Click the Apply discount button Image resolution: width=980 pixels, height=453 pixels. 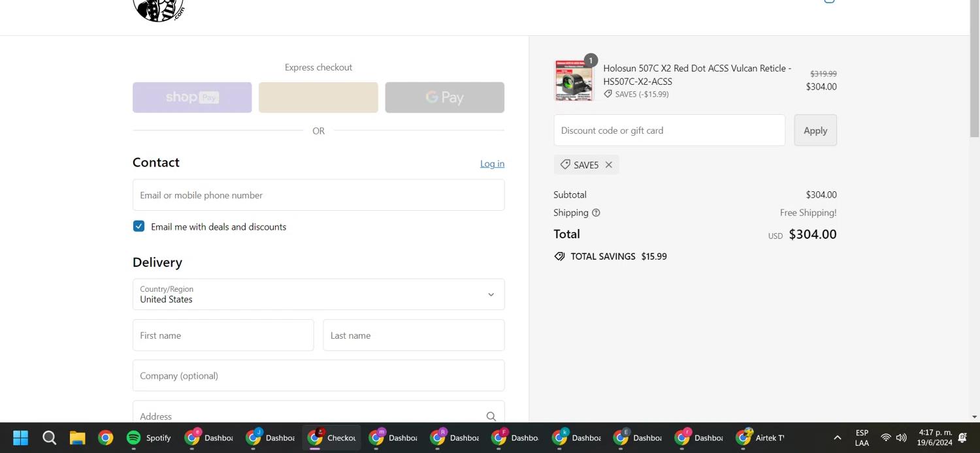(815, 130)
